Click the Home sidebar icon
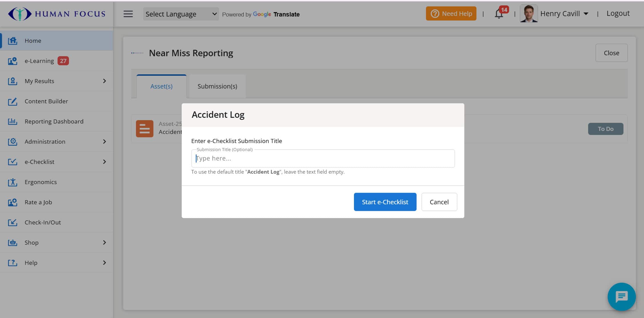This screenshot has width=644, height=318. coord(13,41)
